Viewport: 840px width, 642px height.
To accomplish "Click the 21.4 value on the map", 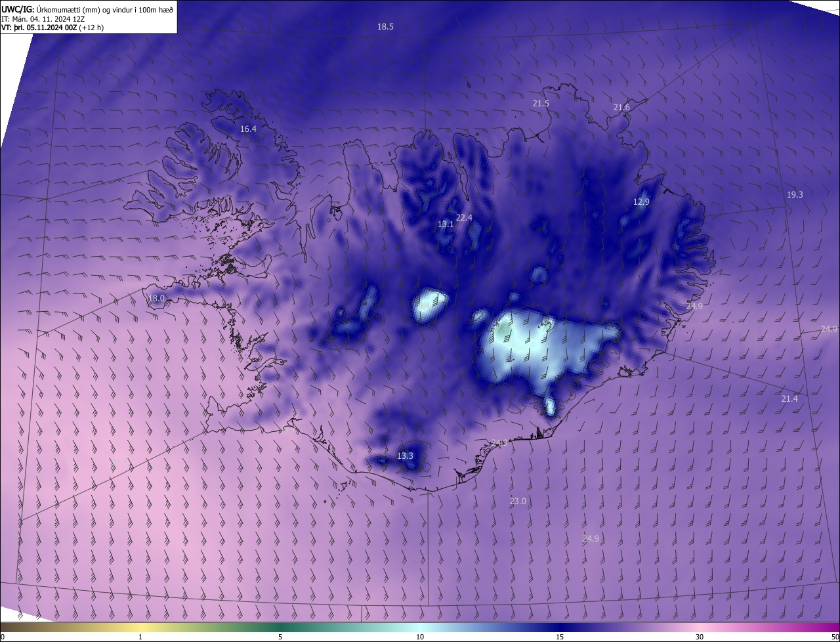I will pos(789,399).
